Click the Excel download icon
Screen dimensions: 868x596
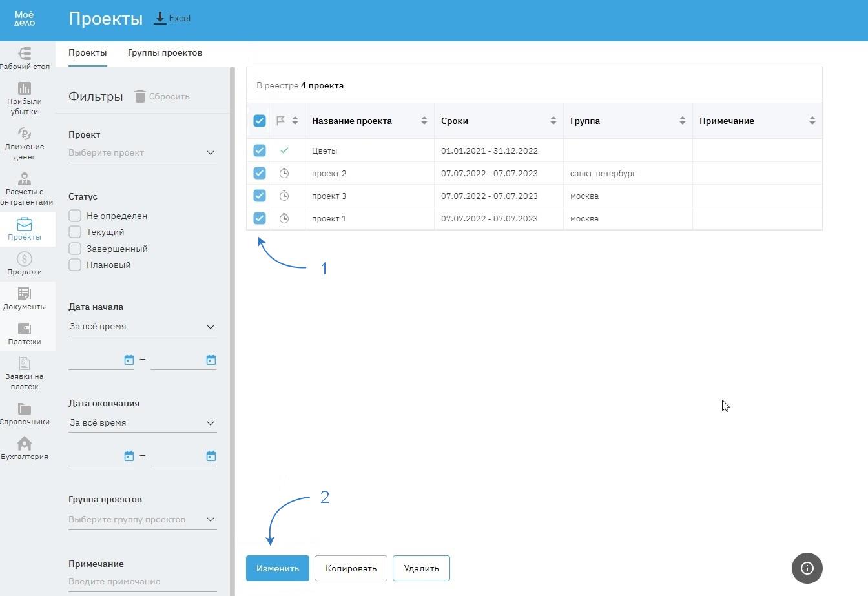pos(160,18)
